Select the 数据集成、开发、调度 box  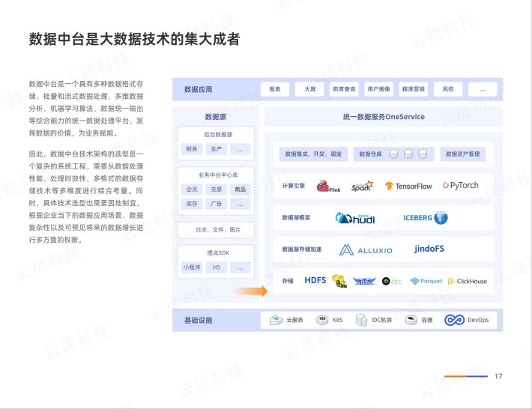point(313,154)
